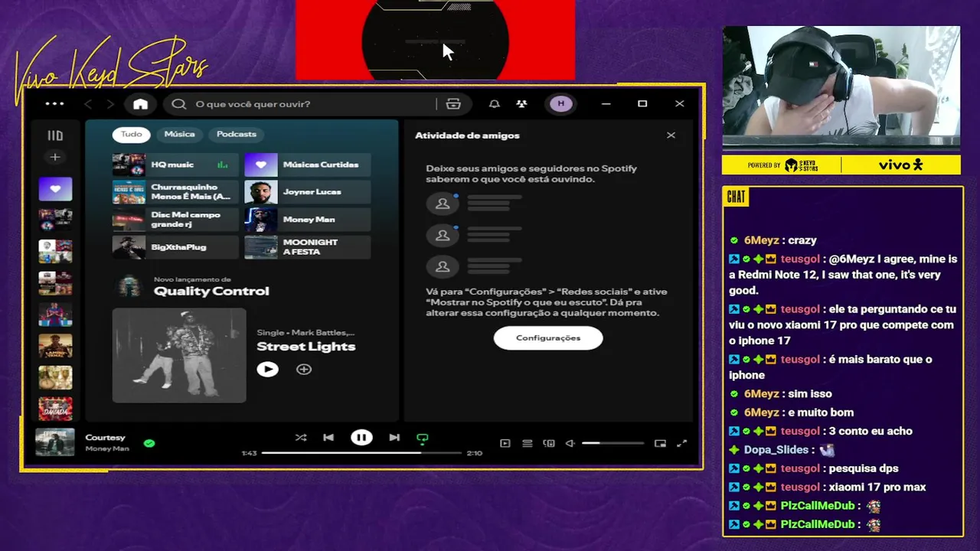Screen dimensions: 980x551
Task: Enter full screen with the expand icon
Action: click(x=681, y=443)
